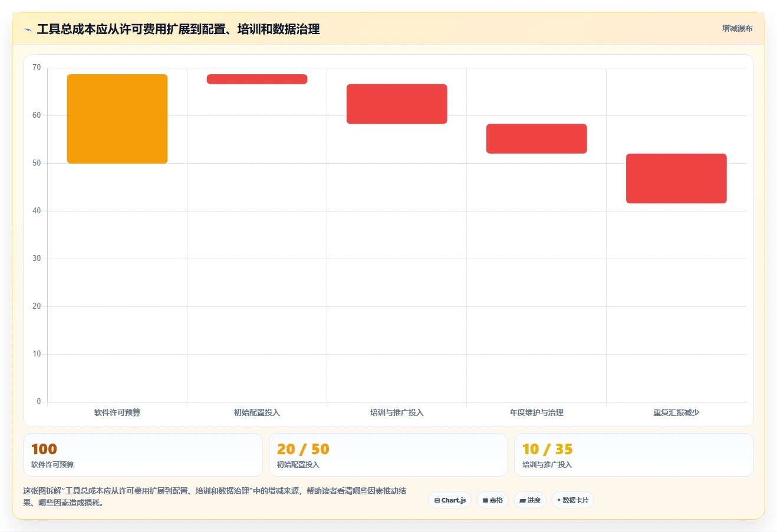Click the icon inside the 数据卡片 chip
Screen dimensions: 777x532
(x=559, y=500)
